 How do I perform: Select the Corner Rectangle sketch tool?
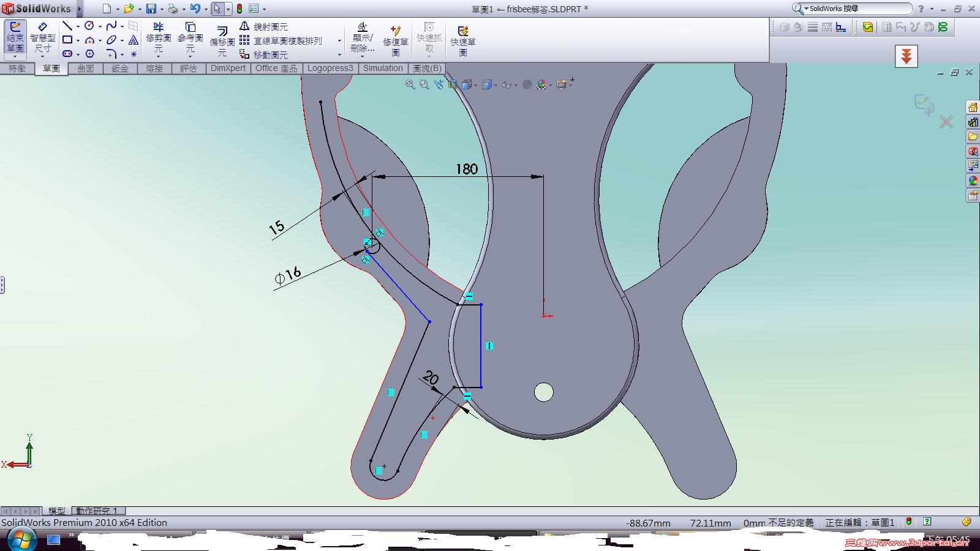67,40
